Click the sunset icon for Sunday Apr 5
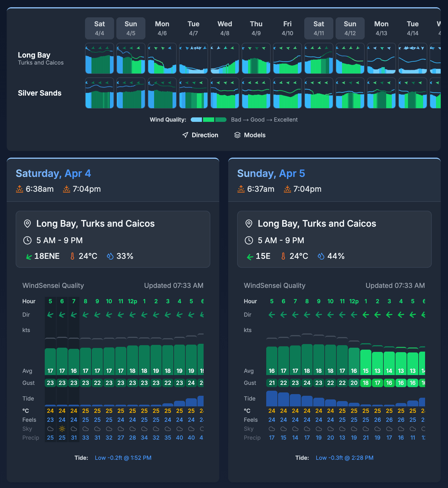This screenshot has width=448, height=488. 287,189
